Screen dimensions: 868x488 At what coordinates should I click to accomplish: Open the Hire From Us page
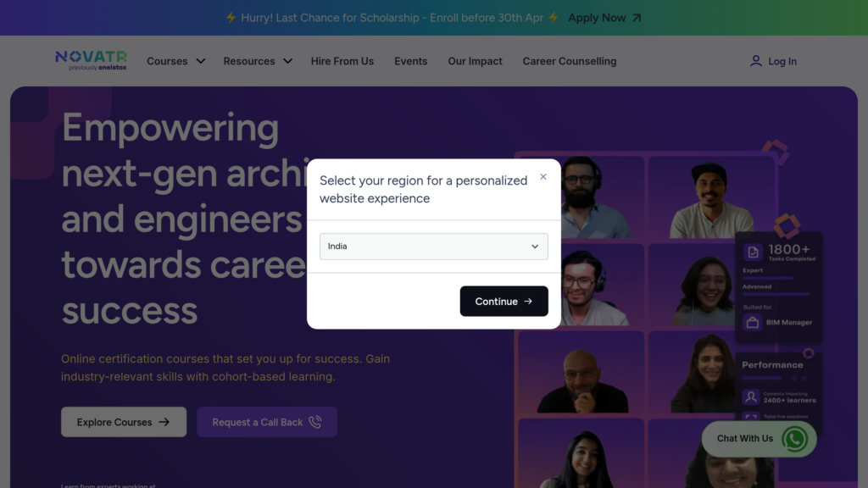pyautogui.click(x=342, y=61)
